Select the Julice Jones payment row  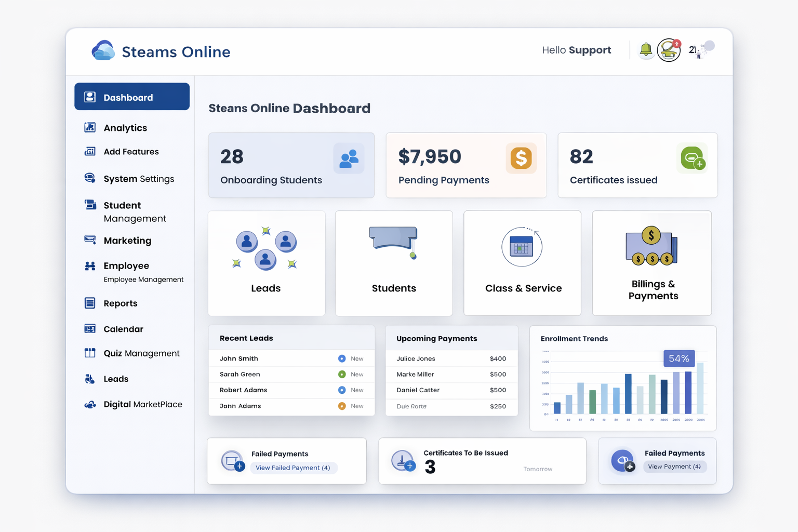[451, 358]
